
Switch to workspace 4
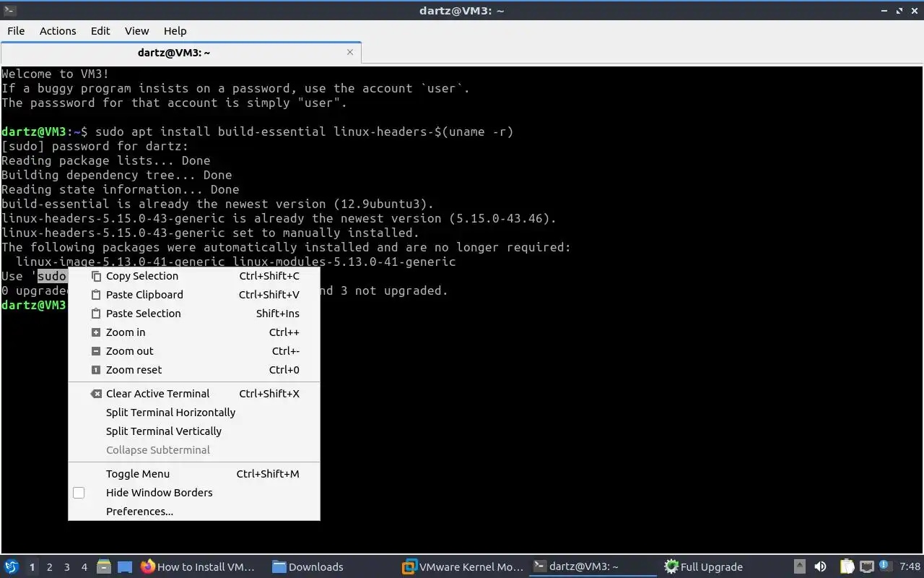click(x=84, y=567)
